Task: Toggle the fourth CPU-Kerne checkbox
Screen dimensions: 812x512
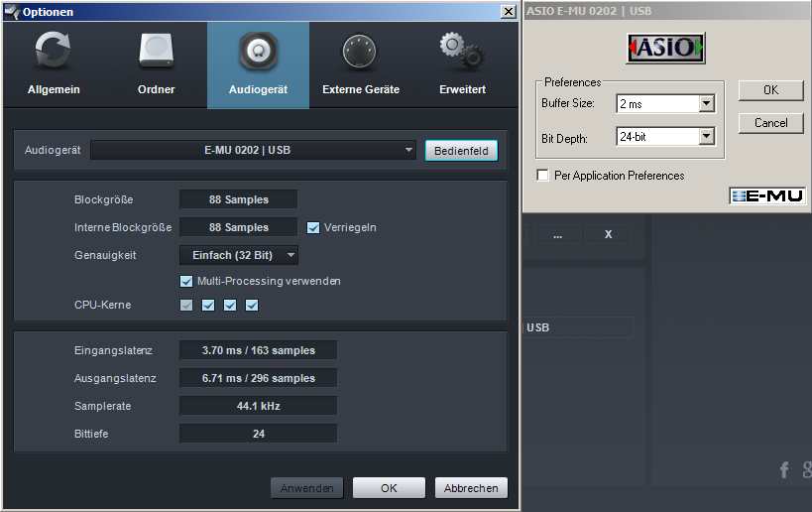Action: [252, 306]
